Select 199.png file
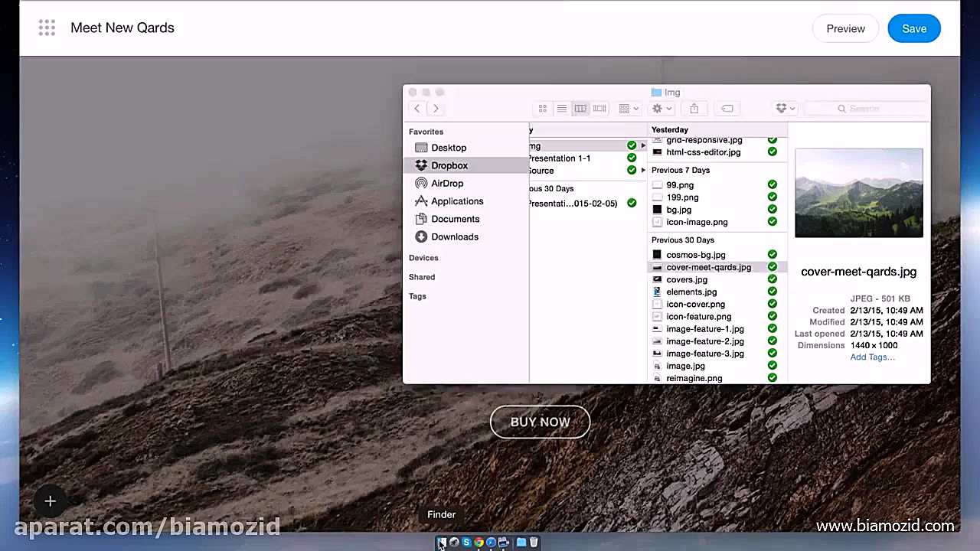 pos(682,197)
